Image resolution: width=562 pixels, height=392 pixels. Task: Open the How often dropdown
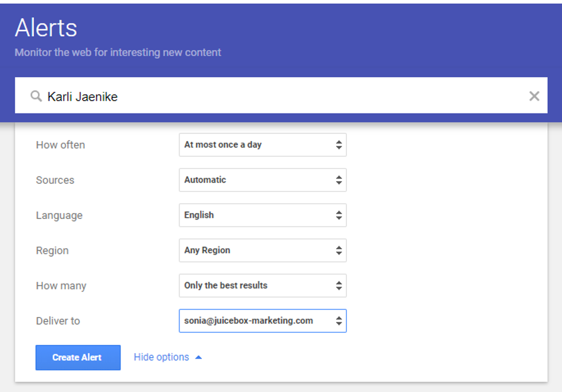click(258, 144)
